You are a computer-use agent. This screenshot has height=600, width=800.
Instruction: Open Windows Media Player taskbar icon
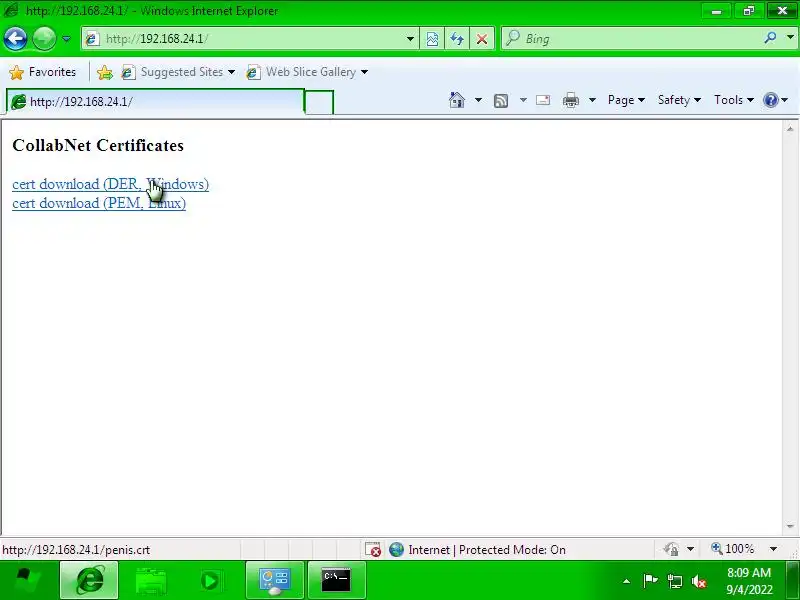pyautogui.click(x=210, y=580)
